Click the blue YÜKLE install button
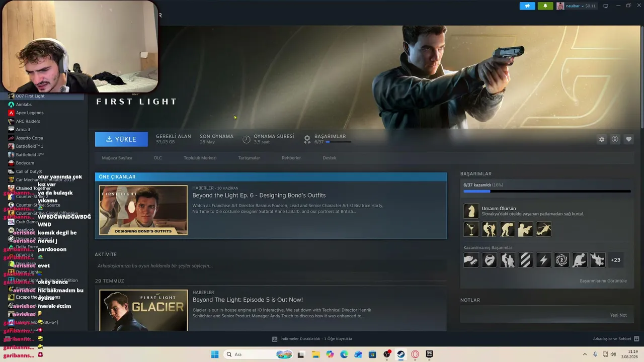Image resolution: width=644 pixels, height=362 pixels. click(121, 139)
